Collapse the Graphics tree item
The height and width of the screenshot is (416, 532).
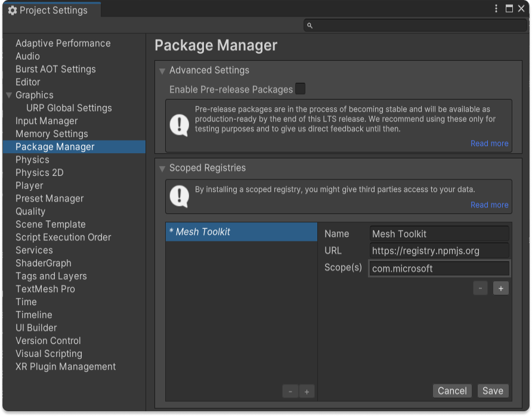(9, 95)
